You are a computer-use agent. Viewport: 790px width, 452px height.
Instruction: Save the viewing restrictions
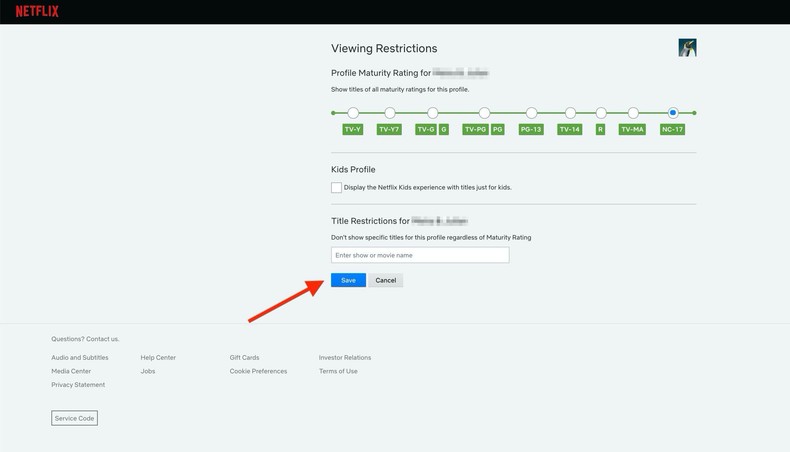(x=348, y=280)
